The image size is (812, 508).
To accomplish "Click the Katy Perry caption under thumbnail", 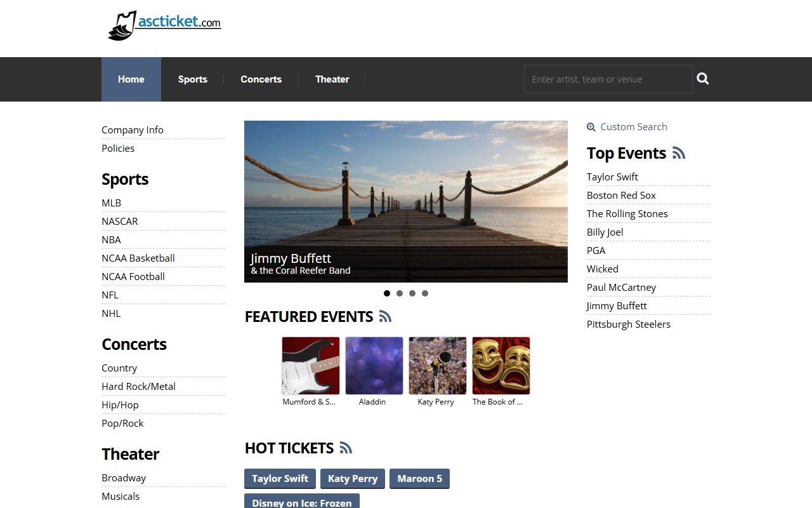I will (x=436, y=402).
